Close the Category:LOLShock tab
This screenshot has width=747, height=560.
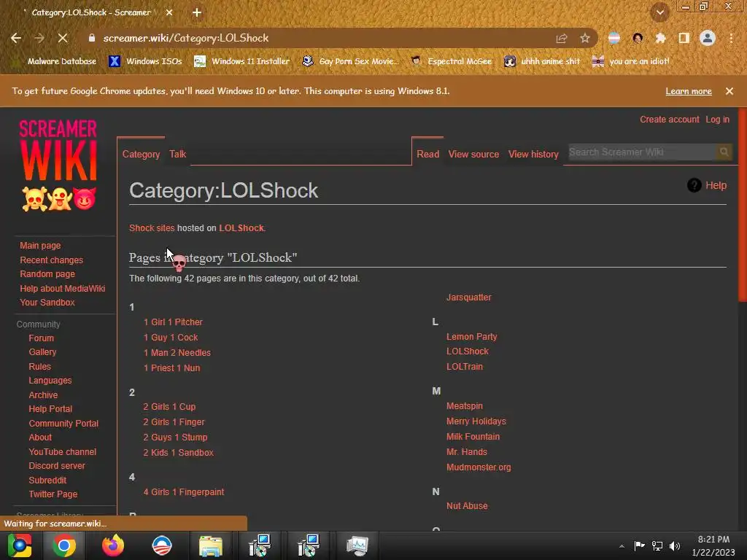click(169, 12)
